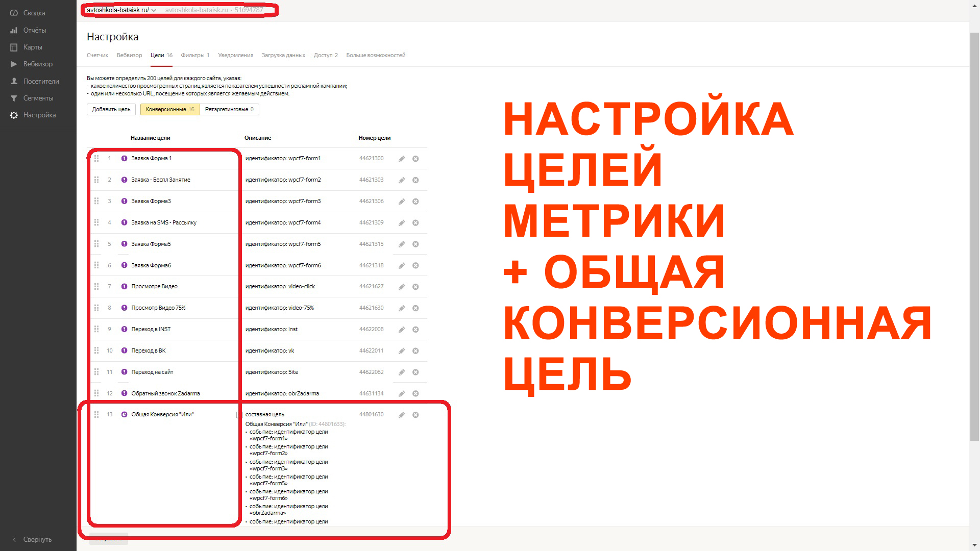Click goal number 44621300

(371, 158)
